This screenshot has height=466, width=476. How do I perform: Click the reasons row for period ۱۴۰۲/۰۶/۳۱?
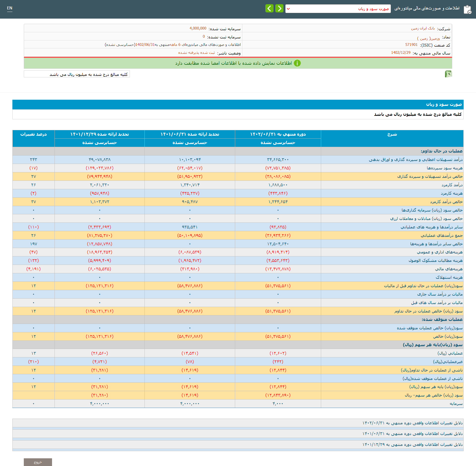[x=238, y=423]
